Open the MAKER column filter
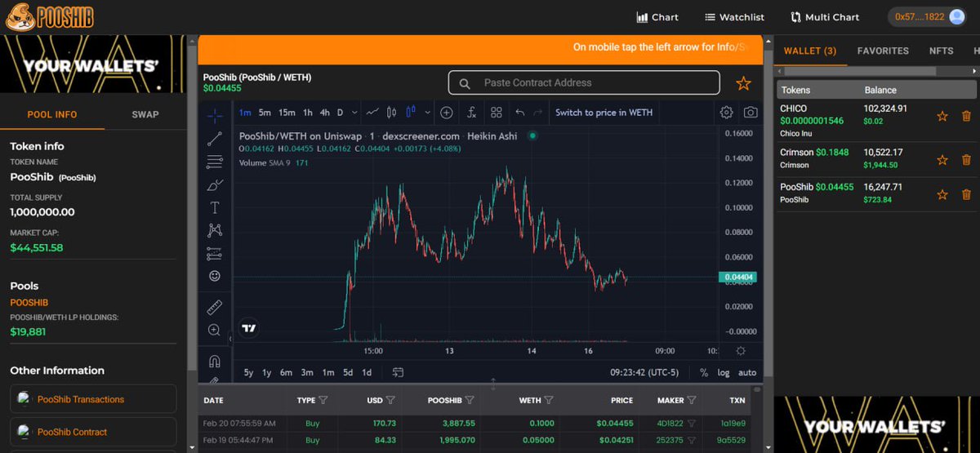Viewport: 980px width, 453px height. tap(692, 400)
